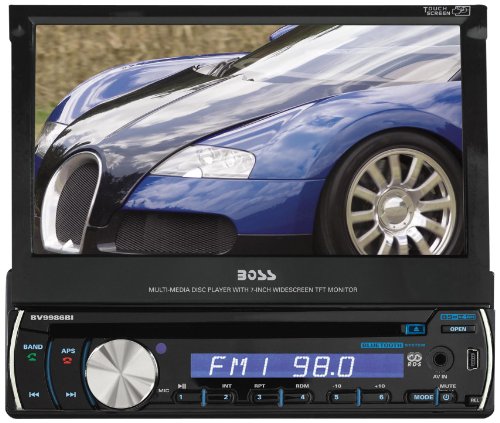Turn the silver volume knob
The width and height of the screenshot is (500, 423).
122,374
